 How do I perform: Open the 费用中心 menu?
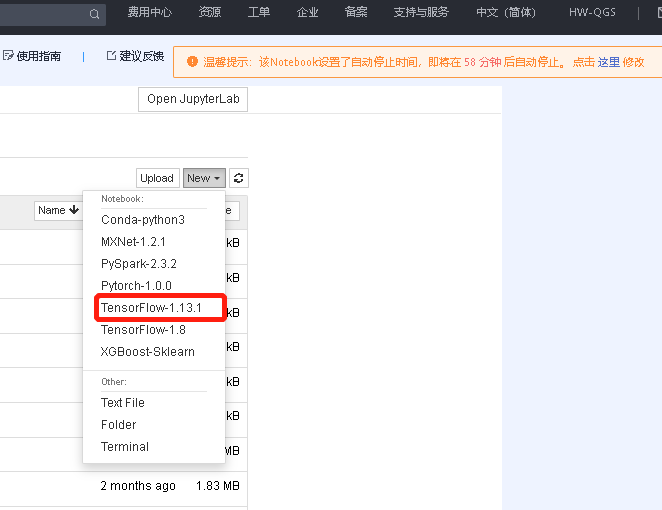(149, 12)
